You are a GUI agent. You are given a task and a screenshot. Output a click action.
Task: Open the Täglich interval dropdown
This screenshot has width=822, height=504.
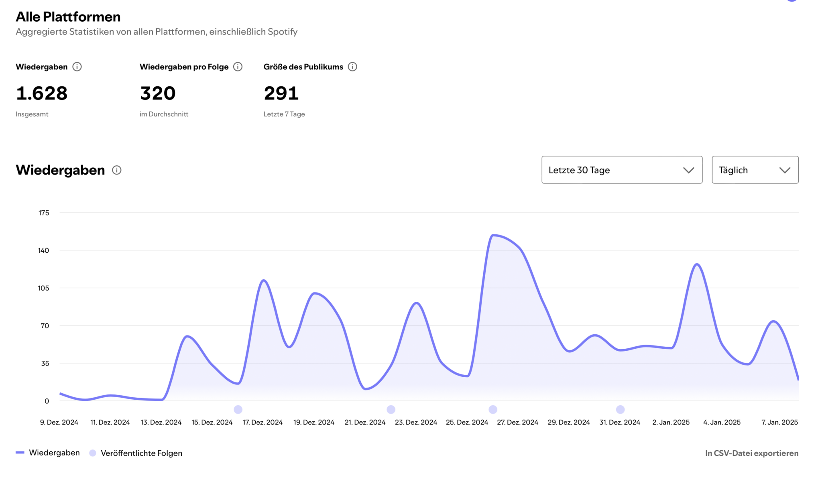pyautogui.click(x=755, y=170)
